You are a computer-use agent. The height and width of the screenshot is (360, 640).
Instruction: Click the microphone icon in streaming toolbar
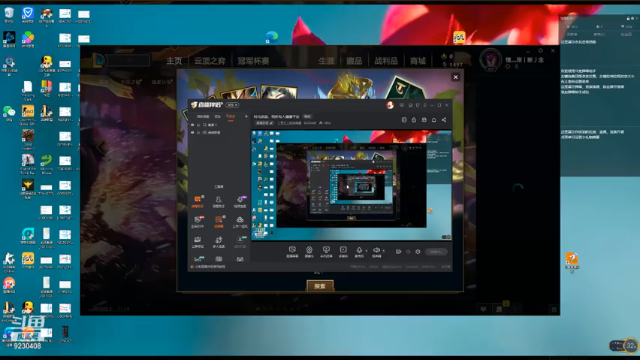[359, 251]
